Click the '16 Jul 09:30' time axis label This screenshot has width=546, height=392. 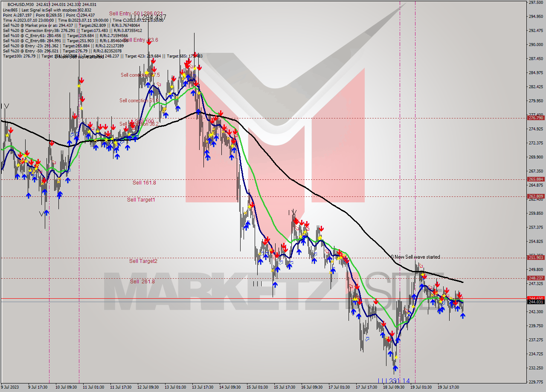tap(312, 387)
